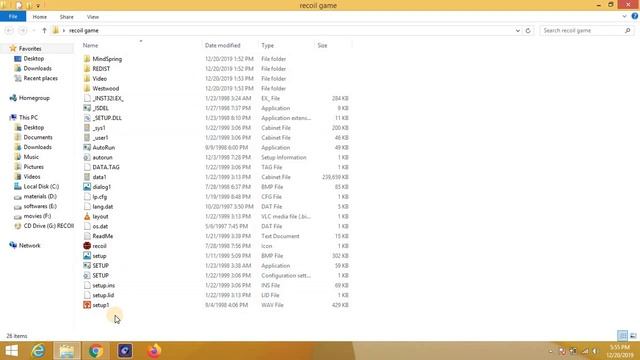Open Local Disk (C:) drive
Screen dimensions: 640x360
(x=41, y=187)
